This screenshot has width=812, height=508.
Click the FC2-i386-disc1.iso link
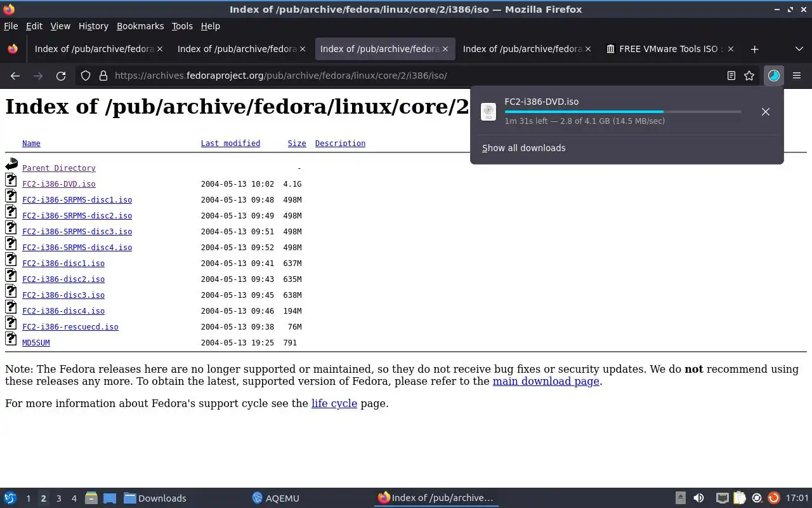[x=63, y=264]
